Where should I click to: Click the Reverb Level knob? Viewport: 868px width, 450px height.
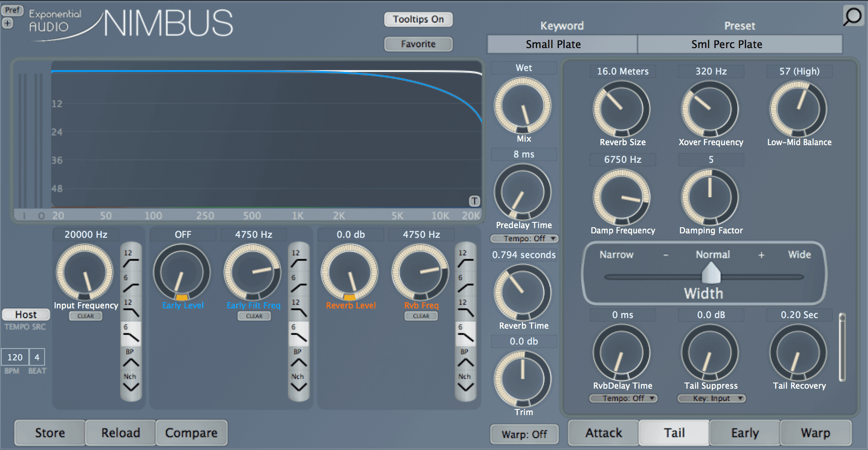(350, 272)
